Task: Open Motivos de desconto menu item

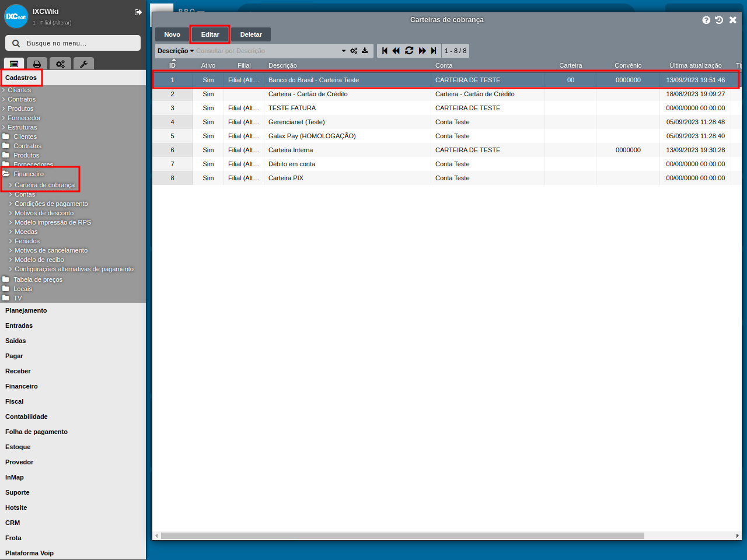Action: pos(44,213)
